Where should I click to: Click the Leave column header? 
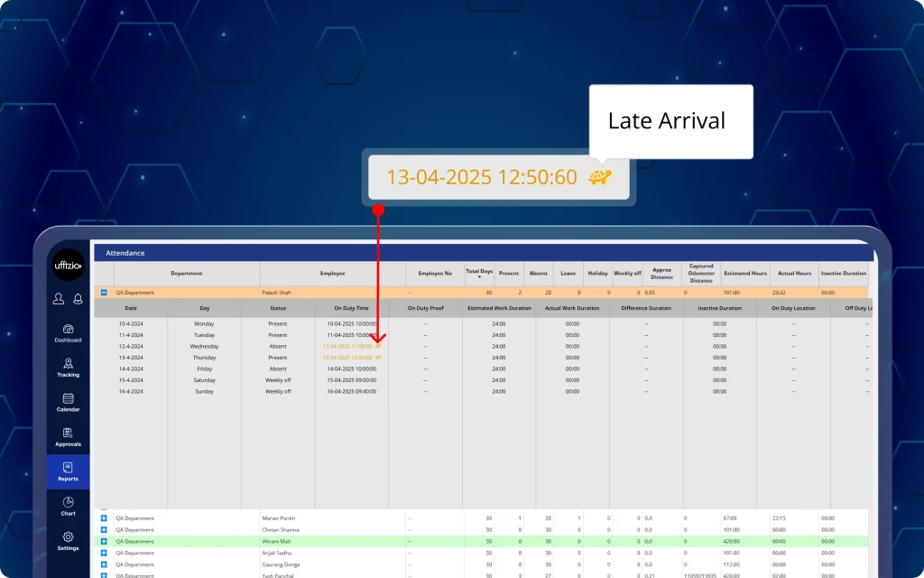click(568, 274)
